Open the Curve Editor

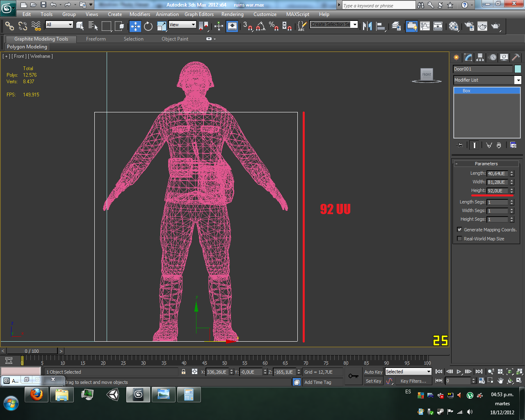425,26
